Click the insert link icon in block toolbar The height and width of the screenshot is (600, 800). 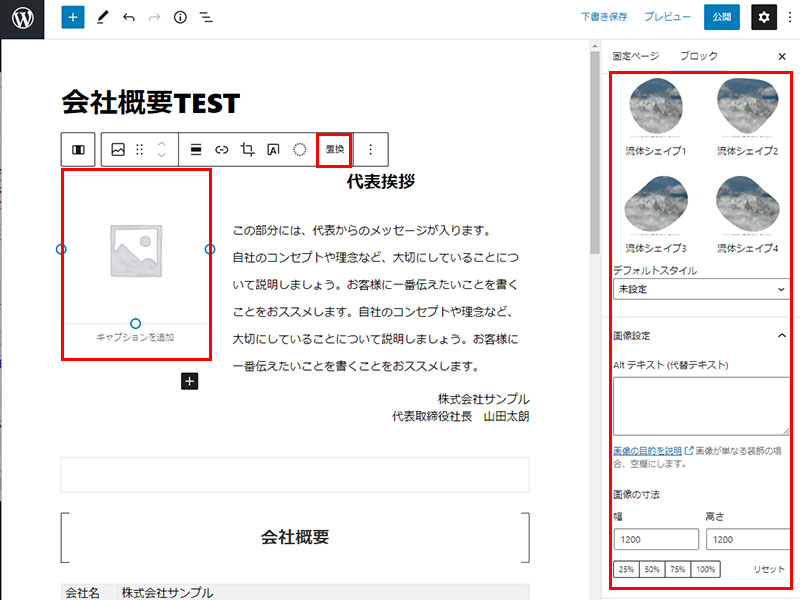(x=222, y=150)
